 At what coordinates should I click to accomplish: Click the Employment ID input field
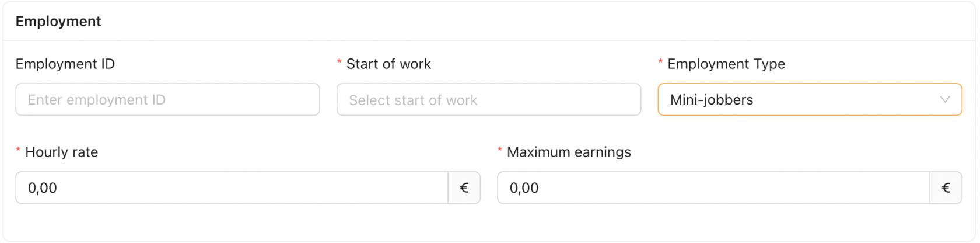click(x=167, y=100)
